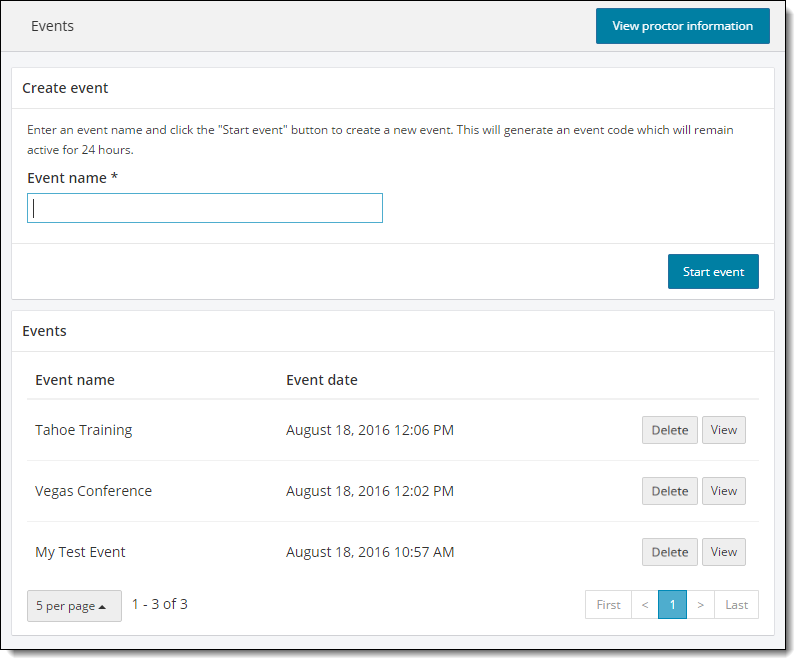
Task: Click the next page arrow
Action: pyautogui.click(x=700, y=605)
